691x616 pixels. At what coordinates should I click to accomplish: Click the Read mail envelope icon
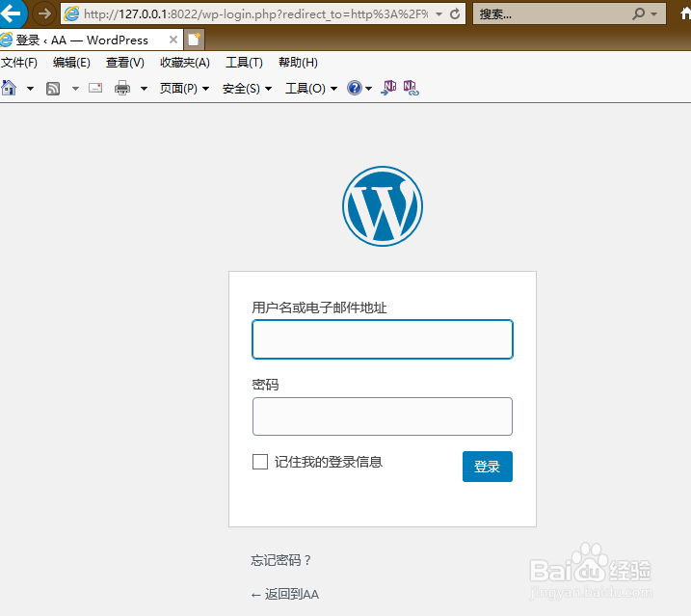[95, 88]
